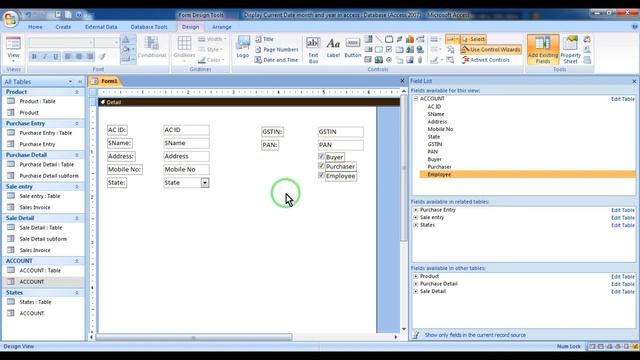
Task: Open the Purchase Detail subform item
Action: 49,176
